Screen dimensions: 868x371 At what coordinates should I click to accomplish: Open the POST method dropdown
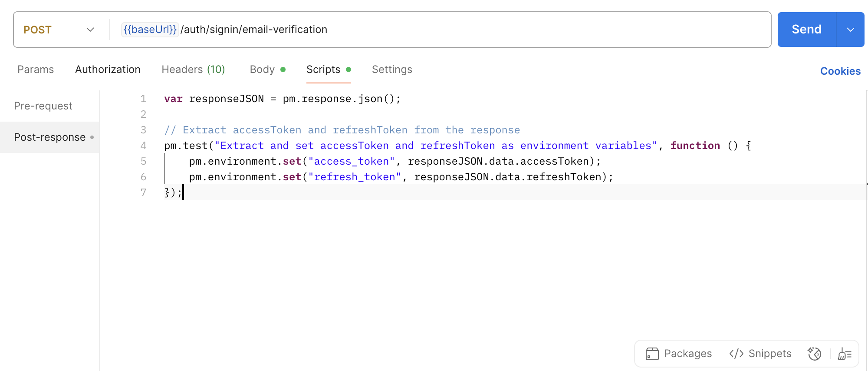pyautogui.click(x=59, y=30)
